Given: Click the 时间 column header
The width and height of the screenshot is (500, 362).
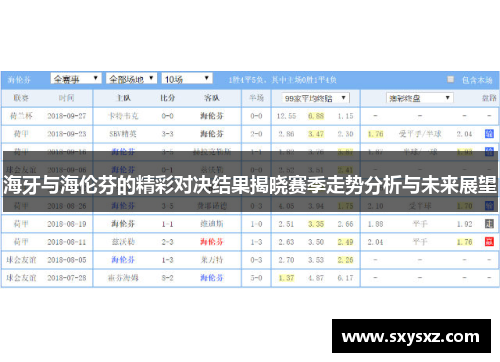Looking at the screenshot, I should 66,98.
